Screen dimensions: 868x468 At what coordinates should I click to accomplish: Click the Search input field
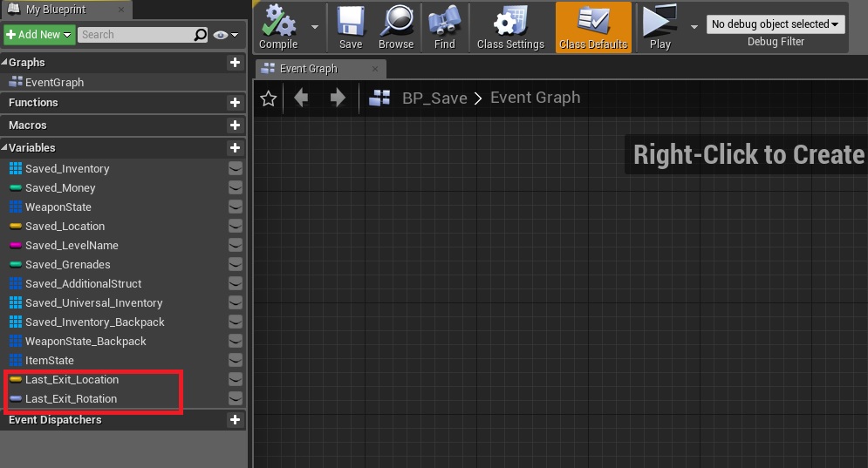tap(135, 35)
